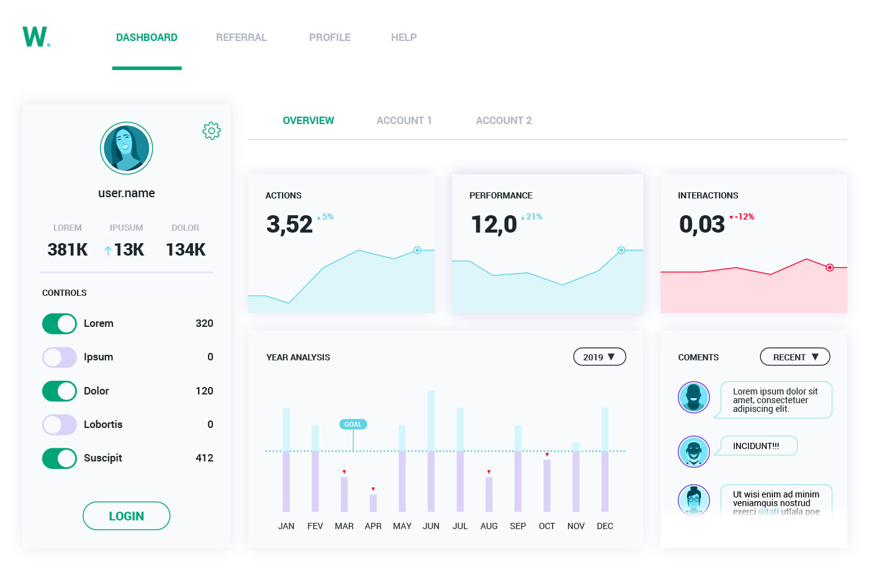The width and height of the screenshot is (869, 588).
Task: Click the GOAL marker label on chart
Action: 353,424
